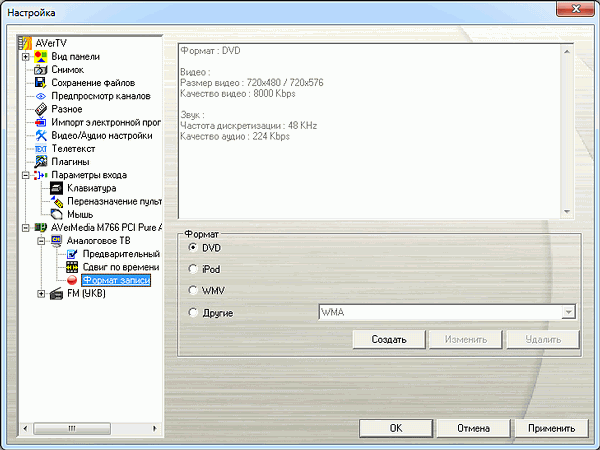Select Сдвиг по времени in the tree
Screen dimensions: 600x450
[121, 267]
